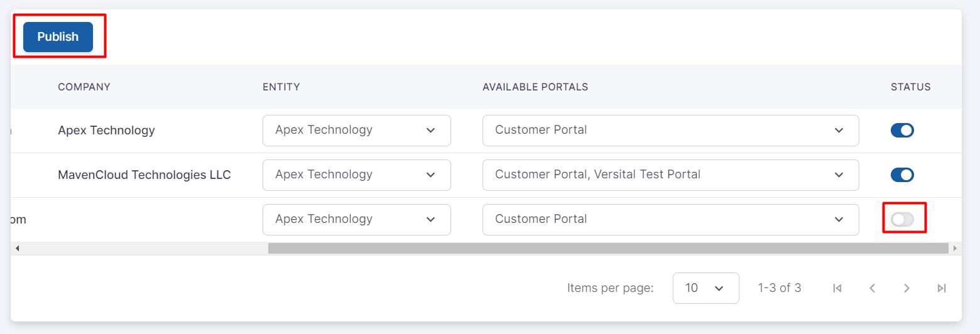Go to the previous page arrow
Image resolution: width=980 pixels, height=334 pixels.
(x=872, y=288)
